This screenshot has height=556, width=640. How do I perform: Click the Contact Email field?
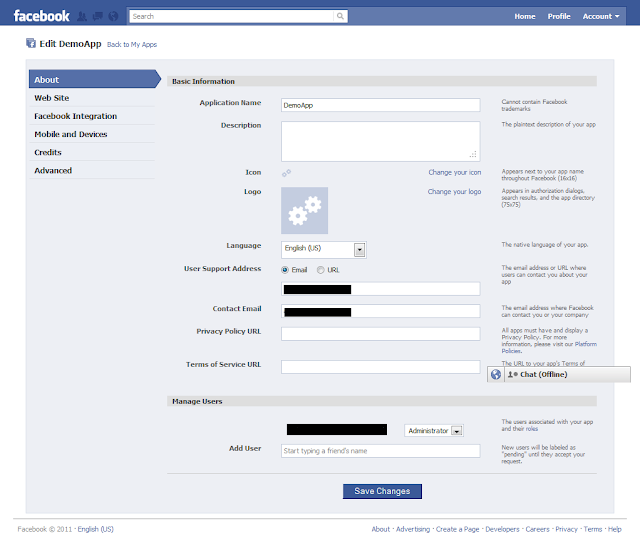click(381, 311)
